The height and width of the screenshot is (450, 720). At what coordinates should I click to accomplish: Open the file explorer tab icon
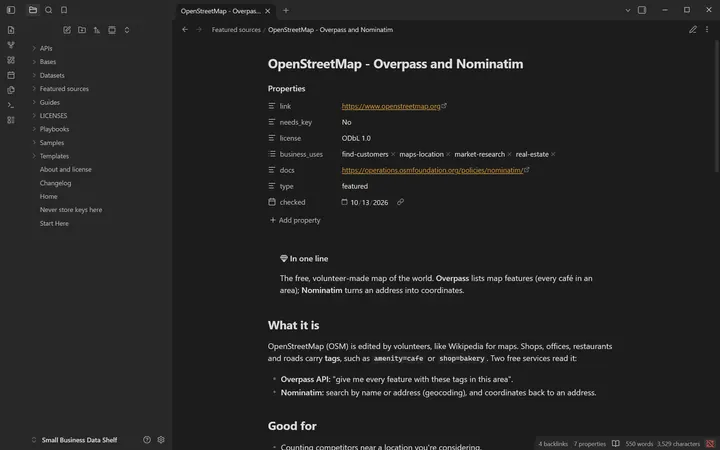(33, 10)
